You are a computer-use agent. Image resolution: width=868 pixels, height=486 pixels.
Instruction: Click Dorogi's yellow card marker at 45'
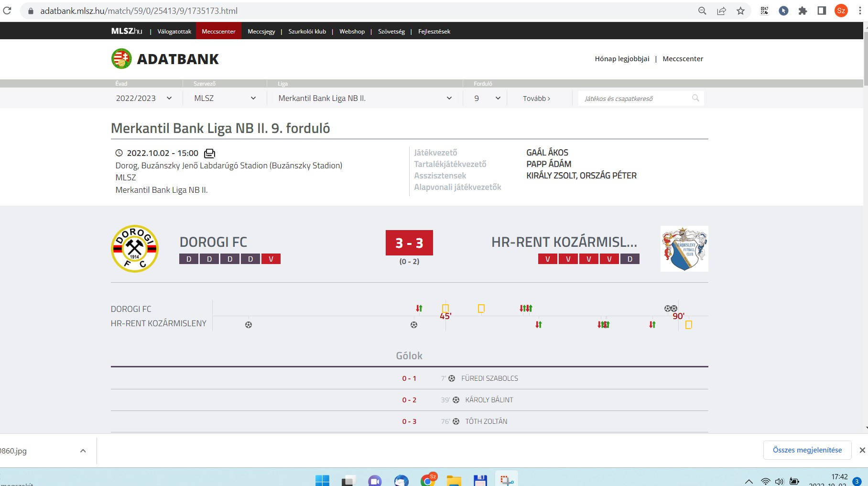[x=445, y=309]
